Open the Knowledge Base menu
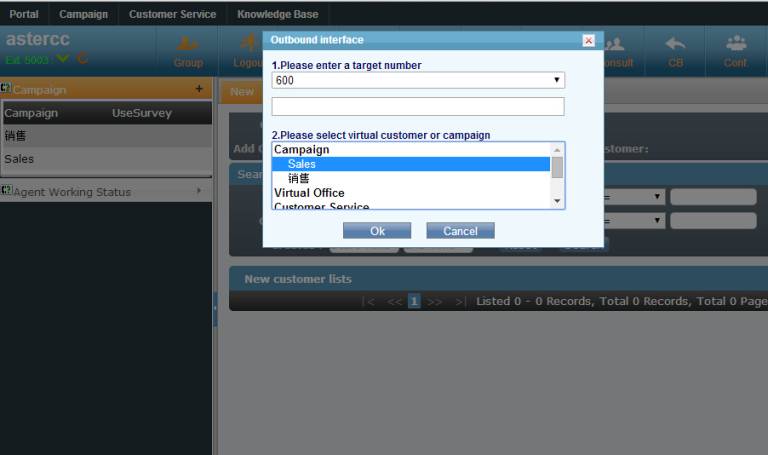 pos(277,14)
